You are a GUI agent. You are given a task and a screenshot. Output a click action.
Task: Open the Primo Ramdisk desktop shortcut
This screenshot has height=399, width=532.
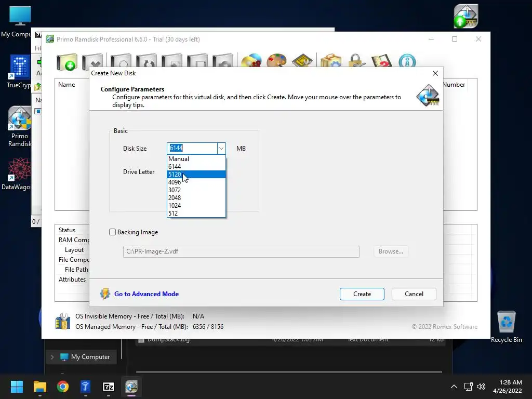pos(20,127)
